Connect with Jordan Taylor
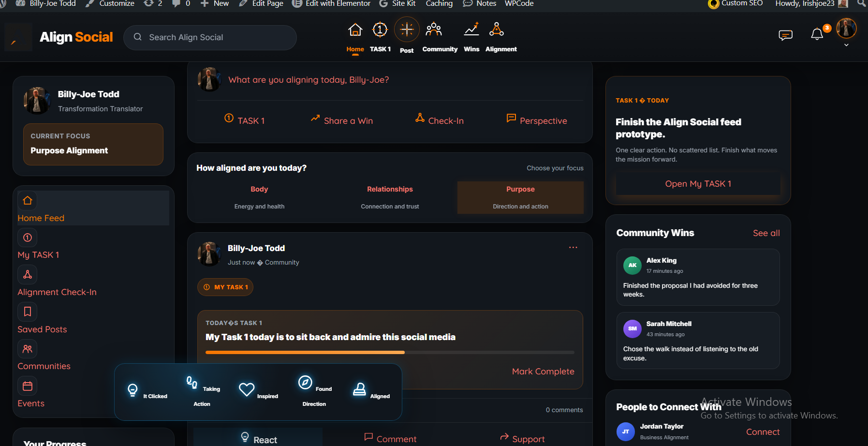This screenshot has width=868, height=446. click(763, 432)
